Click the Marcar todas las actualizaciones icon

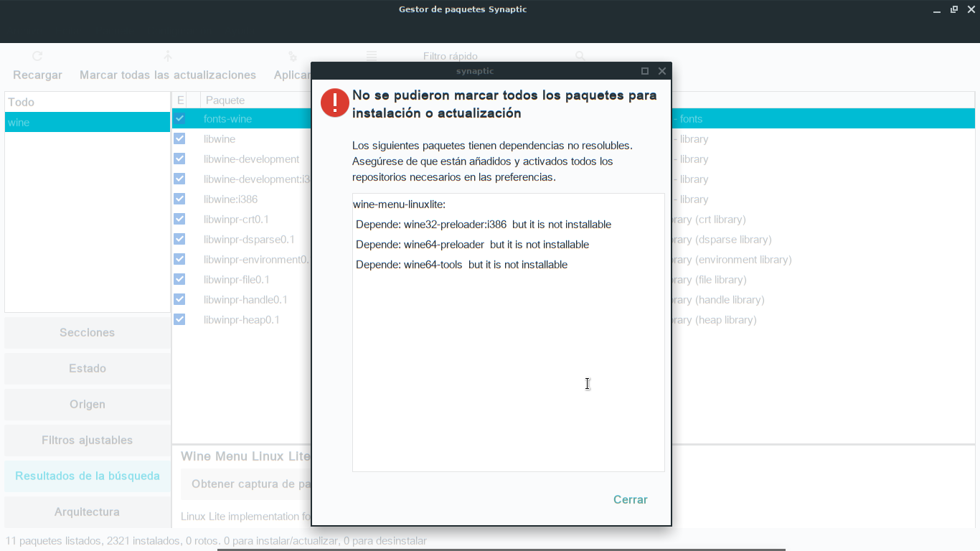[167, 56]
